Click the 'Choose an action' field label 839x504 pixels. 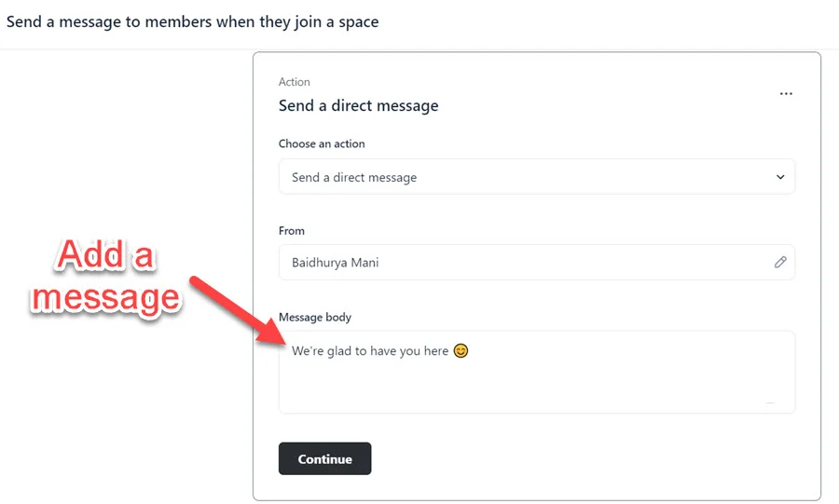coord(322,143)
